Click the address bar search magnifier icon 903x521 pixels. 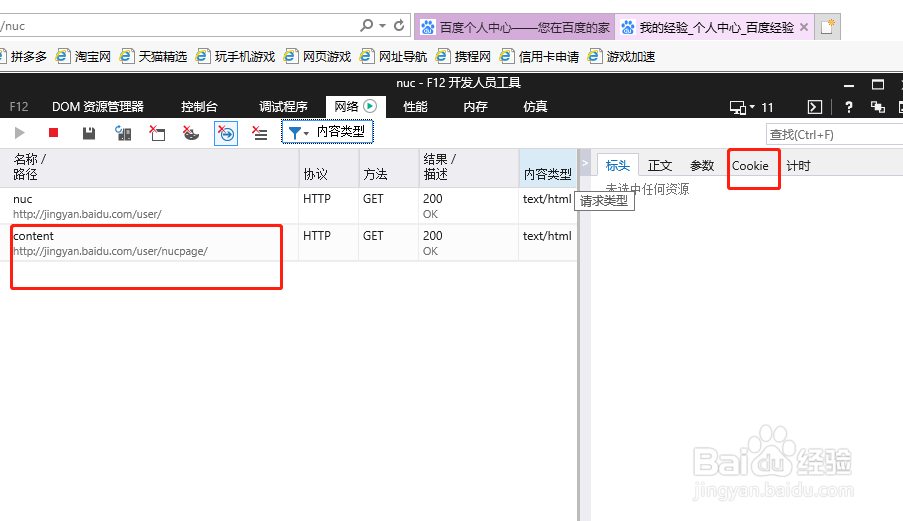366,25
